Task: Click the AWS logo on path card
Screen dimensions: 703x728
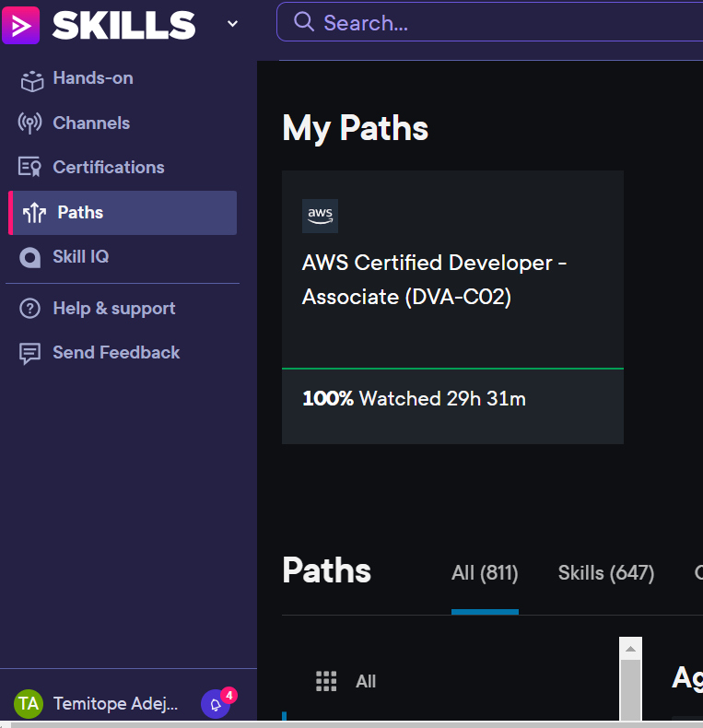Action: tap(320, 216)
